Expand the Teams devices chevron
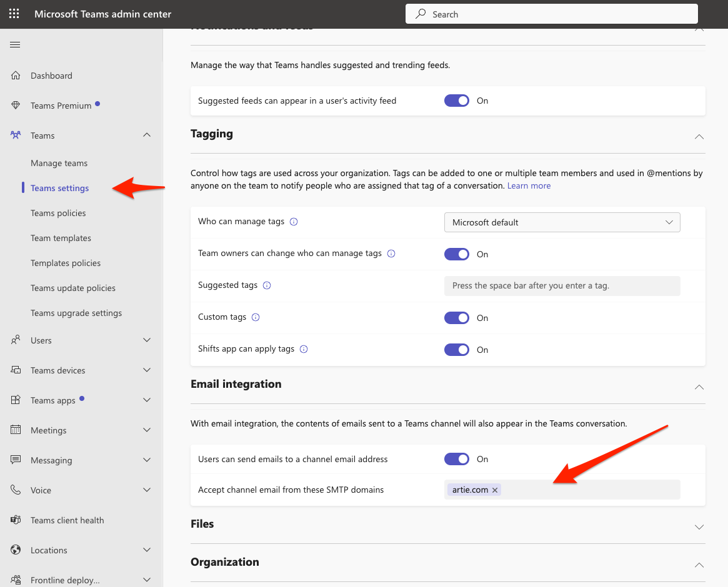This screenshot has height=587, width=728. click(147, 370)
